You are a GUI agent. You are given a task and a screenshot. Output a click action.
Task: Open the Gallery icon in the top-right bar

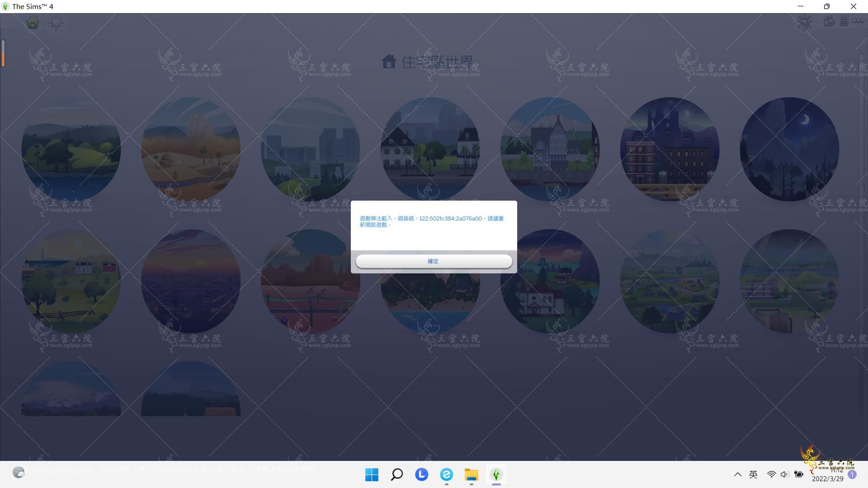829,21
